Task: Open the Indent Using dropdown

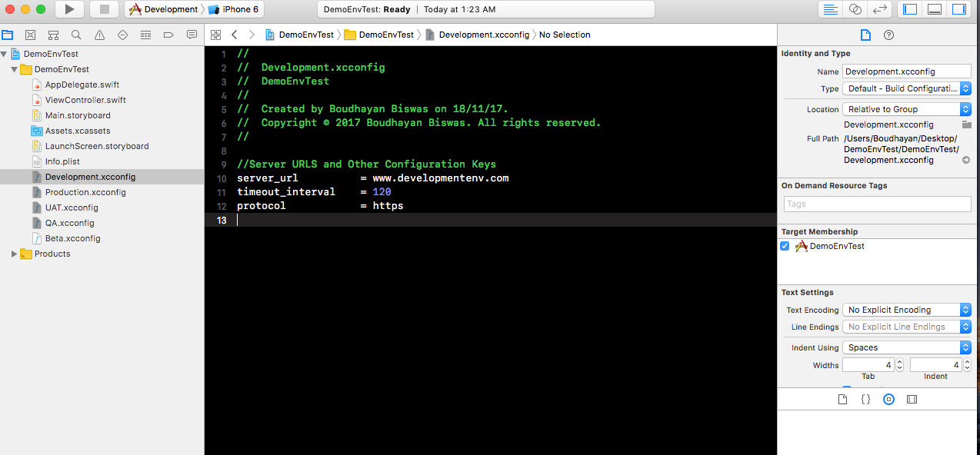Action: (907, 347)
